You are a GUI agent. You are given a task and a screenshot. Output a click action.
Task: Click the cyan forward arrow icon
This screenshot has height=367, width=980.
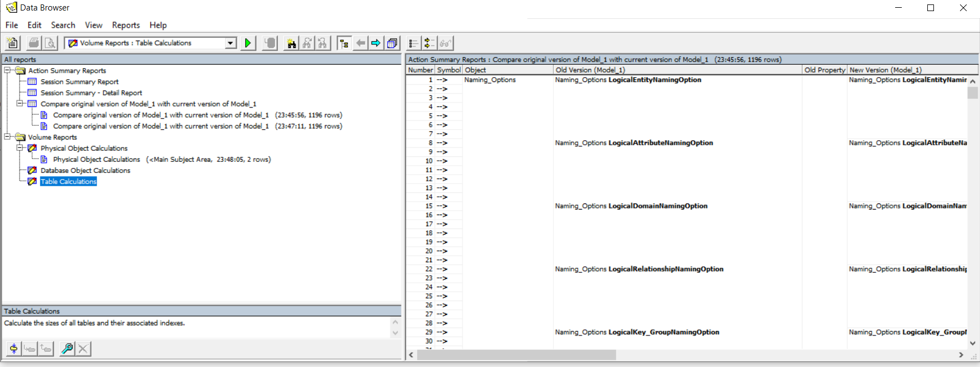pyautogui.click(x=376, y=43)
